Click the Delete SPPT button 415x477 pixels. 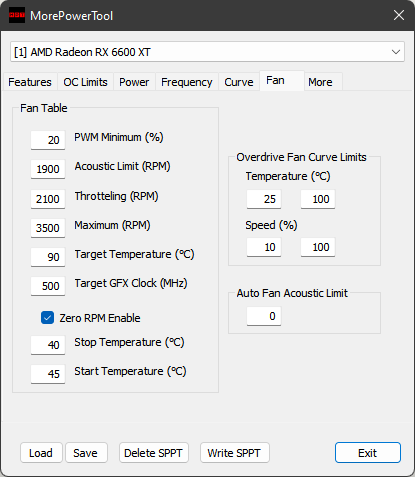click(154, 453)
